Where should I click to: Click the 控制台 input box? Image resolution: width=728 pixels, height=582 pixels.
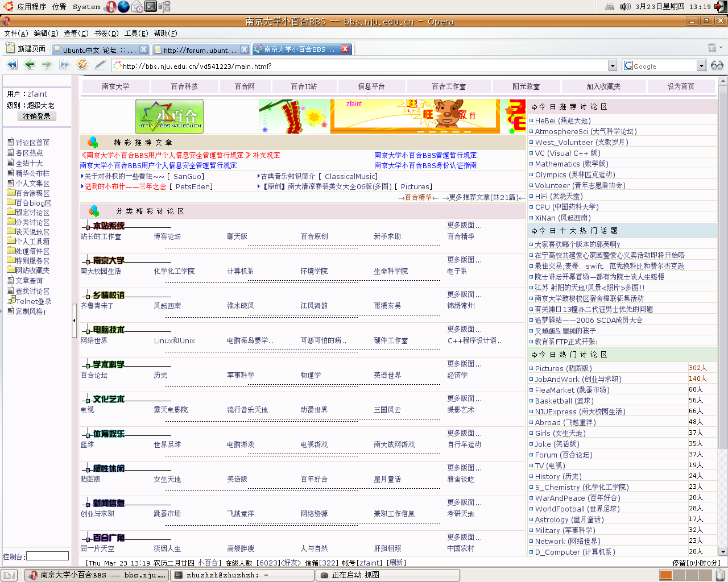[47, 556]
